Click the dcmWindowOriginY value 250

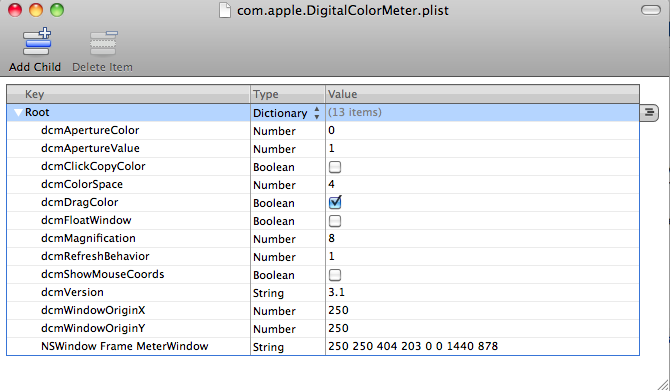pyautogui.click(x=338, y=328)
